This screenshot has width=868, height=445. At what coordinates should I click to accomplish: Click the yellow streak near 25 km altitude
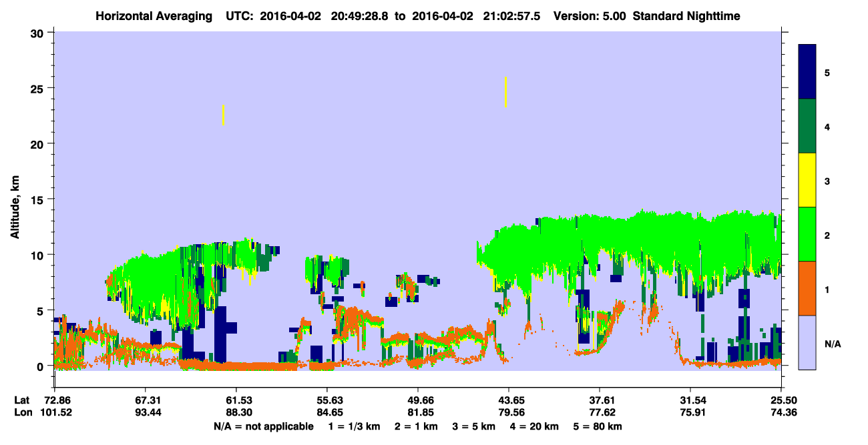(x=506, y=92)
